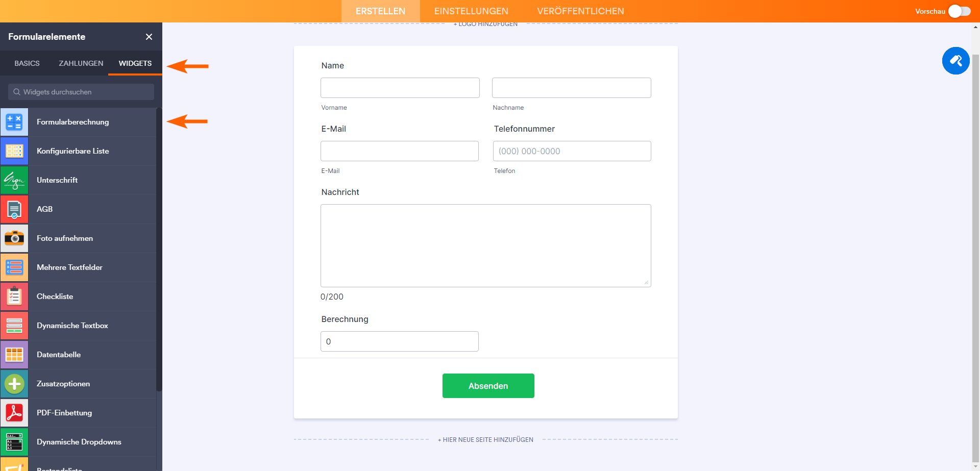
Task: Click the Formularberechnung widget icon
Action: click(x=14, y=122)
